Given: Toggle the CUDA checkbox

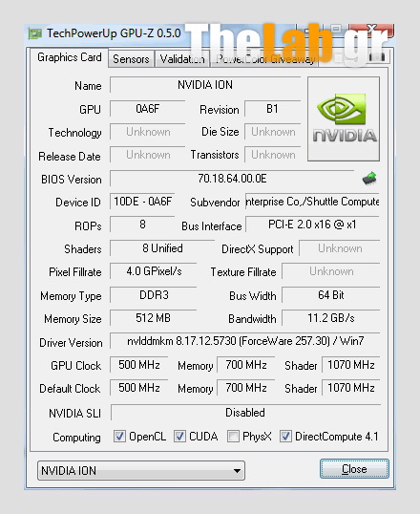Looking at the screenshot, I should 179,437.
